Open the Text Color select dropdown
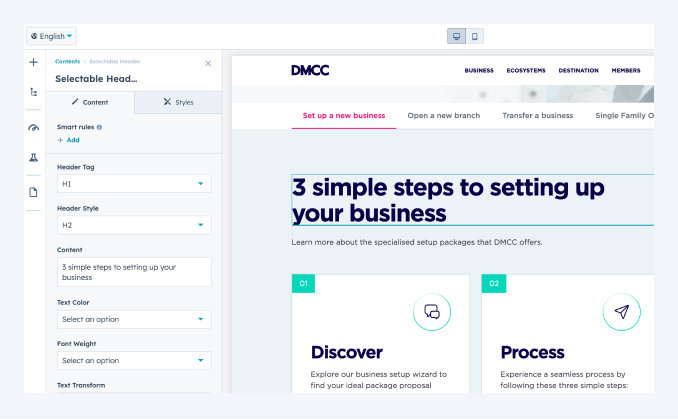The width and height of the screenshot is (678, 419). 134,319
